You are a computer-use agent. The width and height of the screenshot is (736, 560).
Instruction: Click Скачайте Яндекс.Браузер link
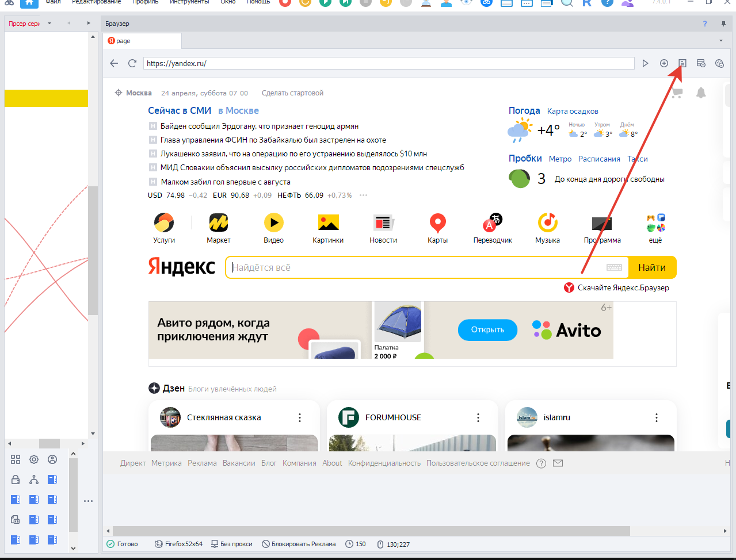(623, 287)
